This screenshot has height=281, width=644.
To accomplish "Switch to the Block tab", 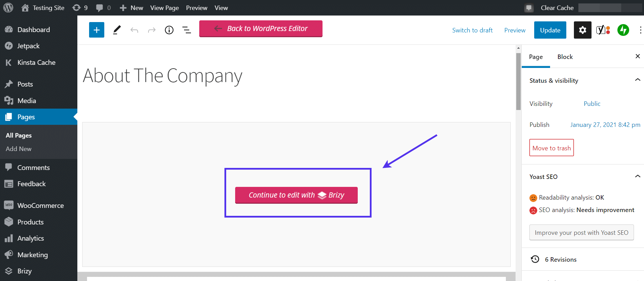I will [x=565, y=57].
